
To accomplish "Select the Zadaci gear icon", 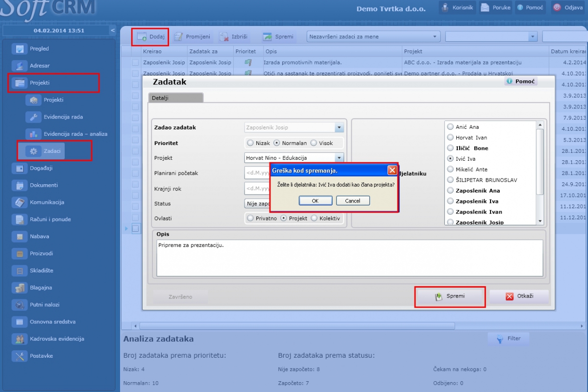I will pyautogui.click(x=34, y=151).
